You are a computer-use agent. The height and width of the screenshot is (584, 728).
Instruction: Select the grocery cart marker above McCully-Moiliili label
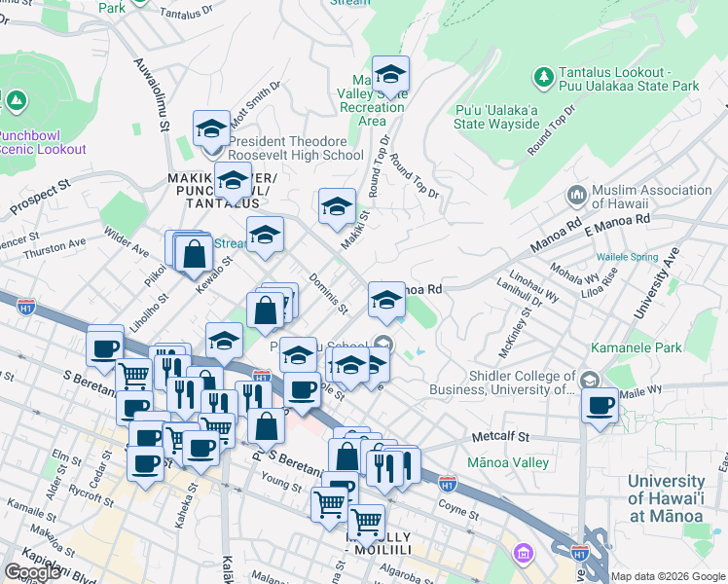point(366,524)
